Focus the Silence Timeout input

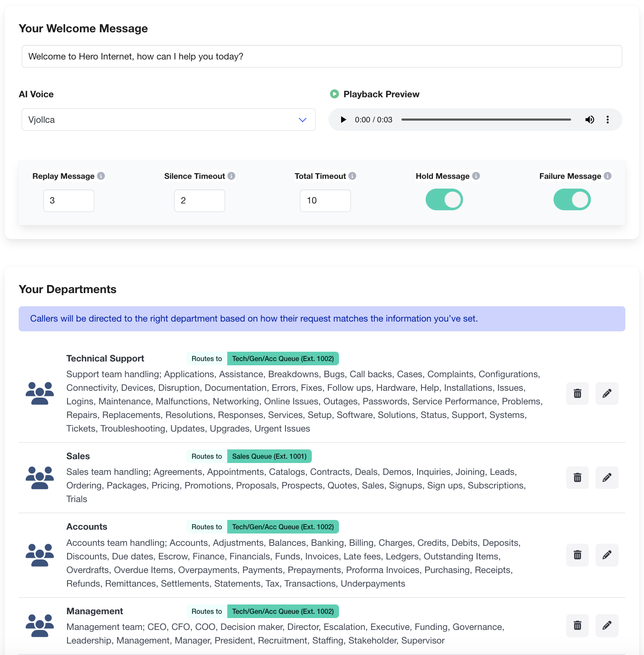199,200
